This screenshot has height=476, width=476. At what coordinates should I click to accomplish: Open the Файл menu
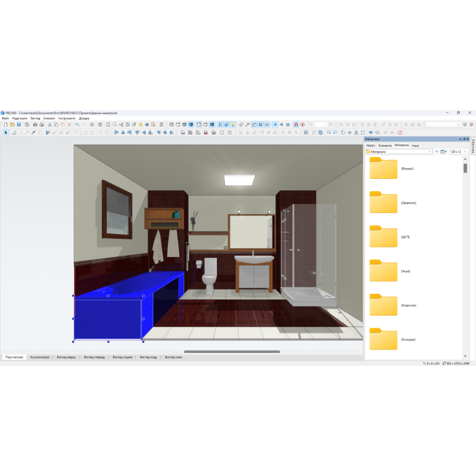[5, 118]
